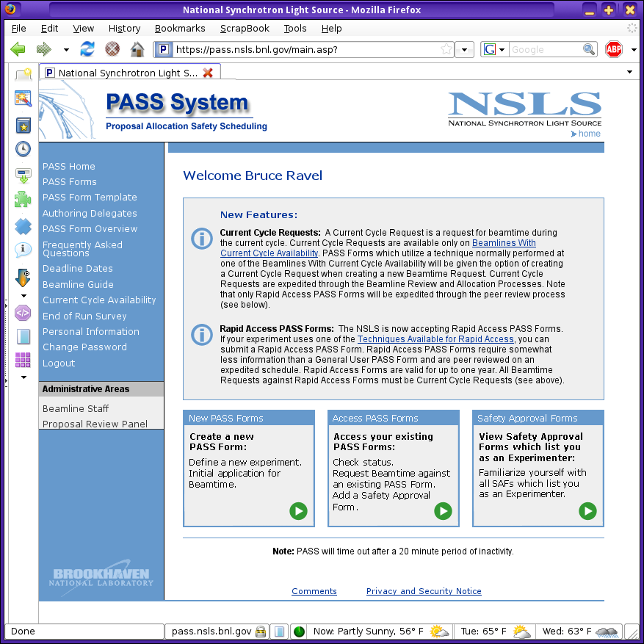Open Proposal Review Panel link

95,424
